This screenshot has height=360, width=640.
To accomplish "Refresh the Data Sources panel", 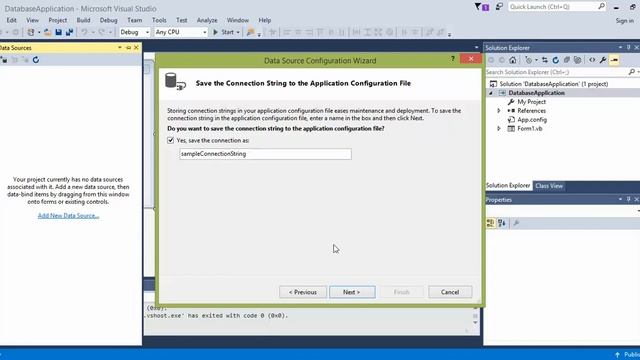I will tap(36, 60).
